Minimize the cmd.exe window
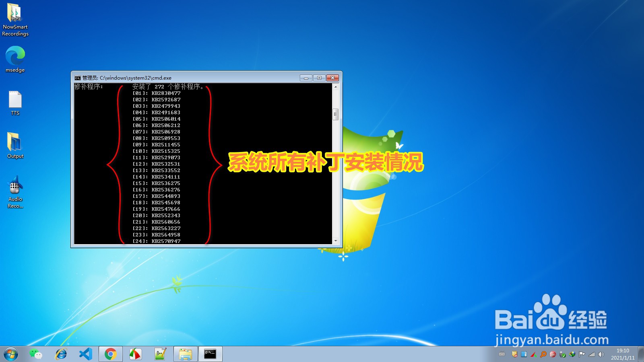Image resolution: width=644 pixels, height=362 pixels. [306, 78]
